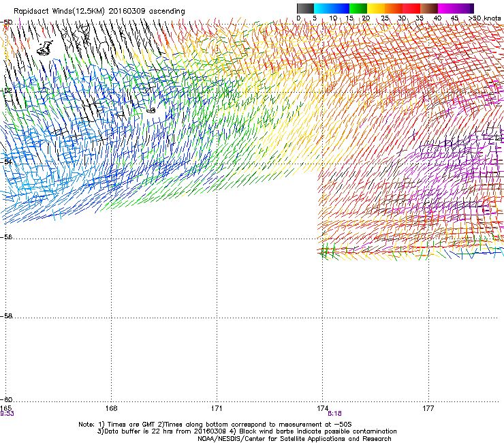Click the Rapidscat Winds title text
The height and width of the screenshot is (443, 504).
coord(99,12)
